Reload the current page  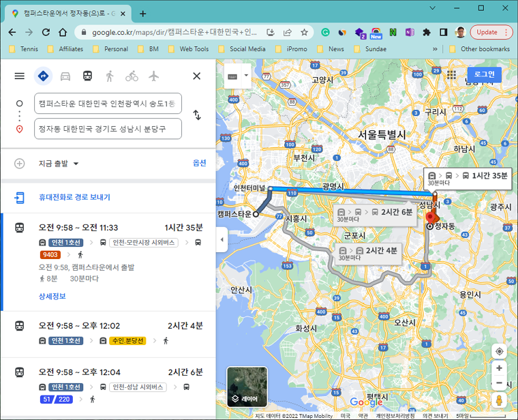click(x=46, y=32)
